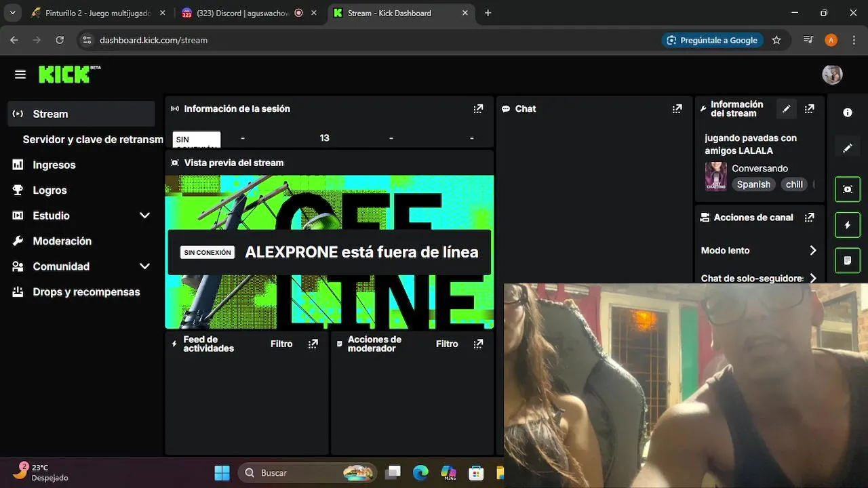Select the Stream - Kick Dashboard tab
Viewport: 868px width, 488px height.
(400, 13)
